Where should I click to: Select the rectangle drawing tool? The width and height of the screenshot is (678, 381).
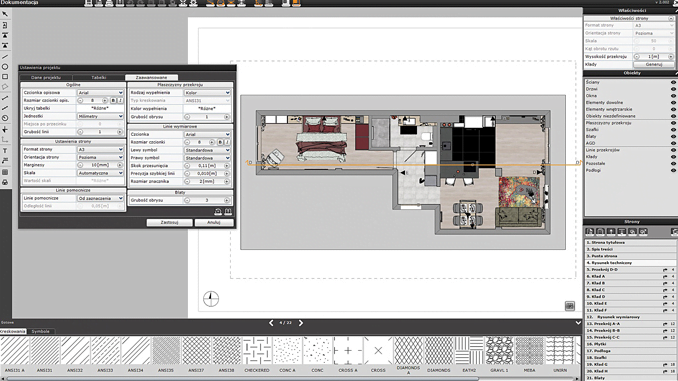[x=5, y=77]
